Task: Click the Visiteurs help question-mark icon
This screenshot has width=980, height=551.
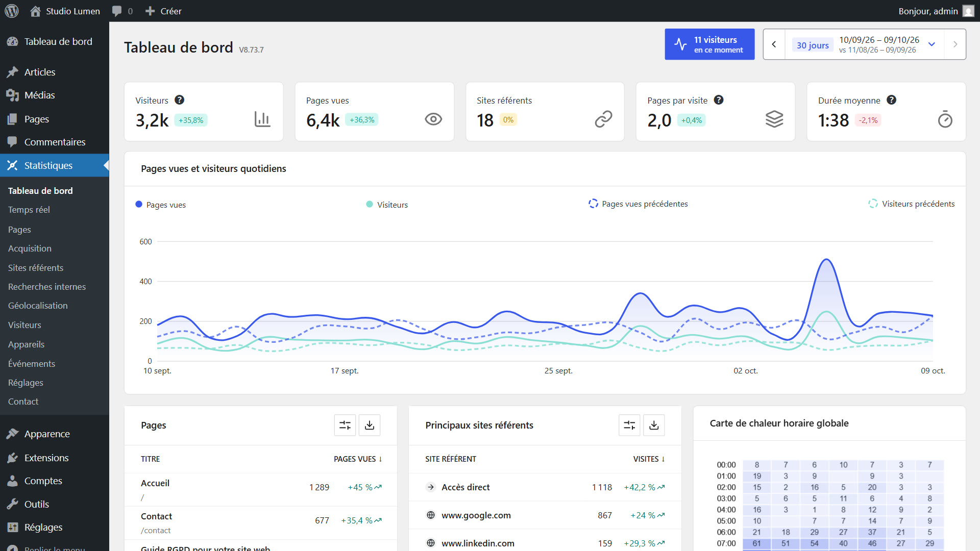Action: tap(179, 100)
